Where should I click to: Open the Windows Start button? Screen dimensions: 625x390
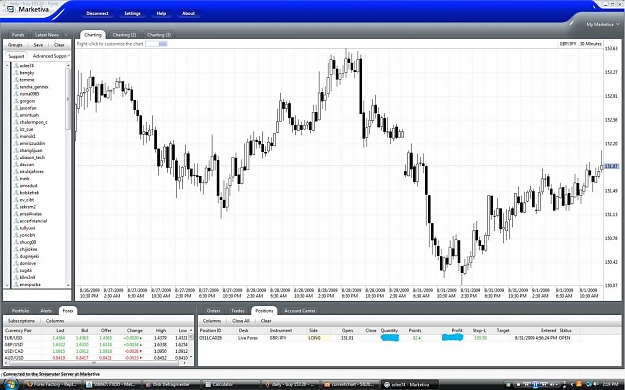pyautogui.click(x=10, y=384)
